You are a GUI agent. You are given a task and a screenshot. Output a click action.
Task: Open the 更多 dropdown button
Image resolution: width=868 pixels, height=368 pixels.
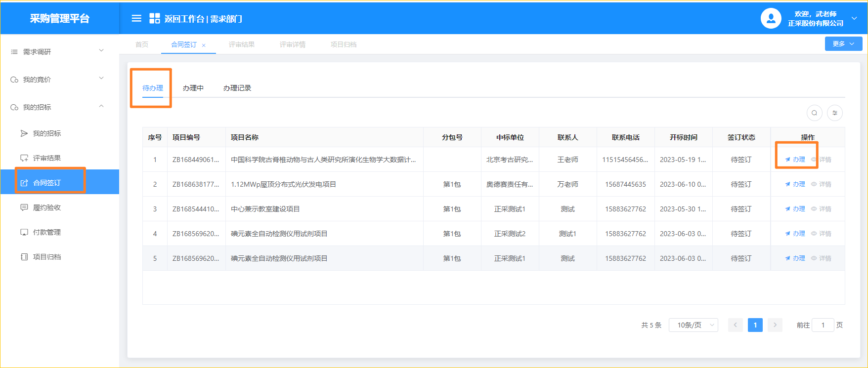(843, 44)
